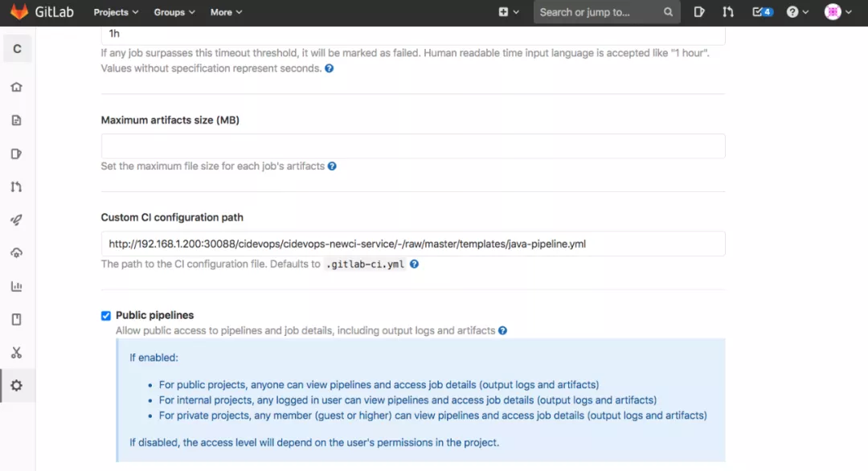
Task: Open Repository file icon in sidebar
Action: pyautogui.click(x=17, y=121)
